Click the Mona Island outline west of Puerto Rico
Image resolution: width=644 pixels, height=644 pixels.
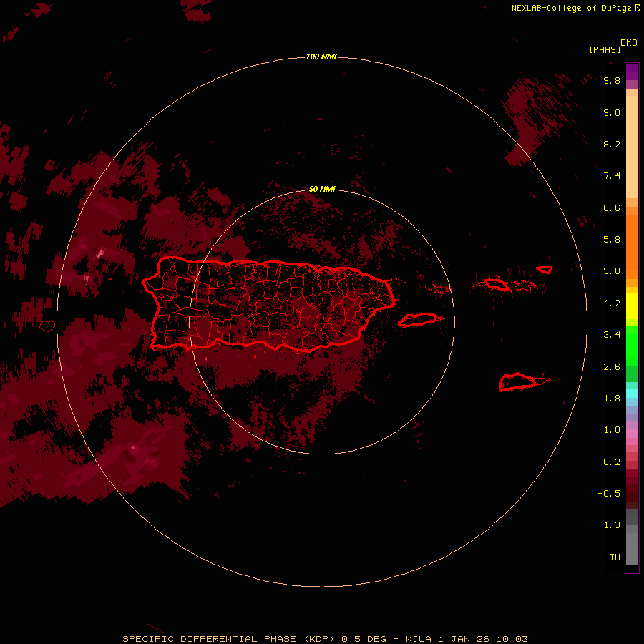tap(47, 326)
